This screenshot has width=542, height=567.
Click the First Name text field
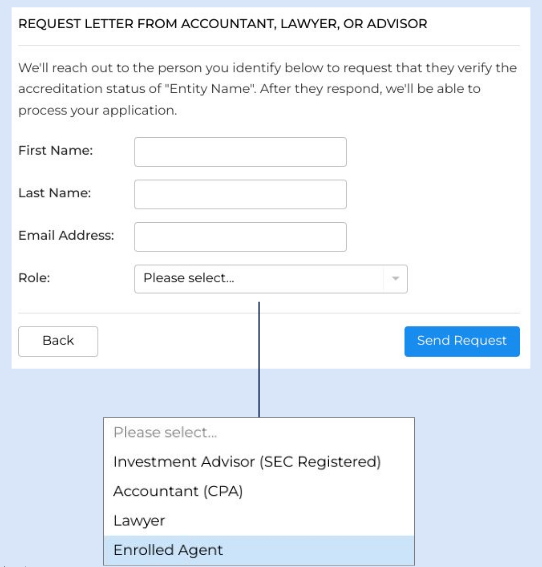[240, 152]
